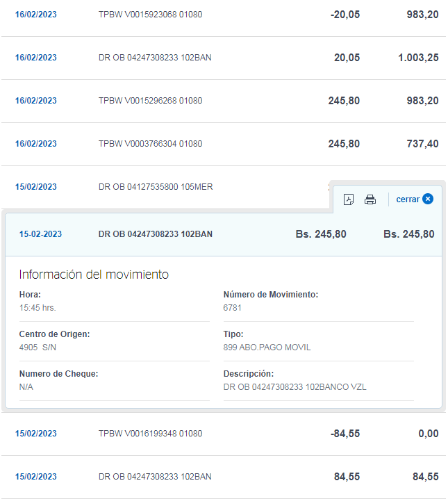448x499 pixels.
Task: Click the Tipo value 899 ABO.PAGO MOVIL
Action: pyautogui.click(x=267, y=347)
